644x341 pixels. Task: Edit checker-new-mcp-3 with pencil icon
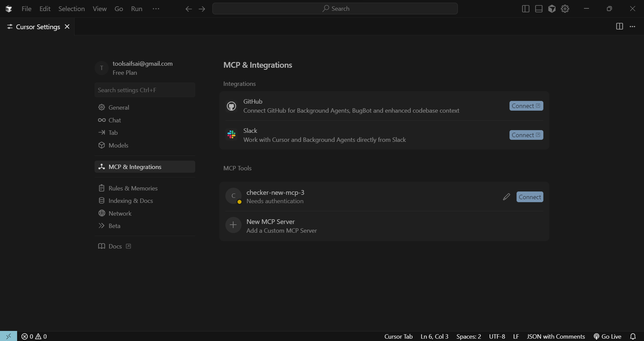[x=506, y=197]
